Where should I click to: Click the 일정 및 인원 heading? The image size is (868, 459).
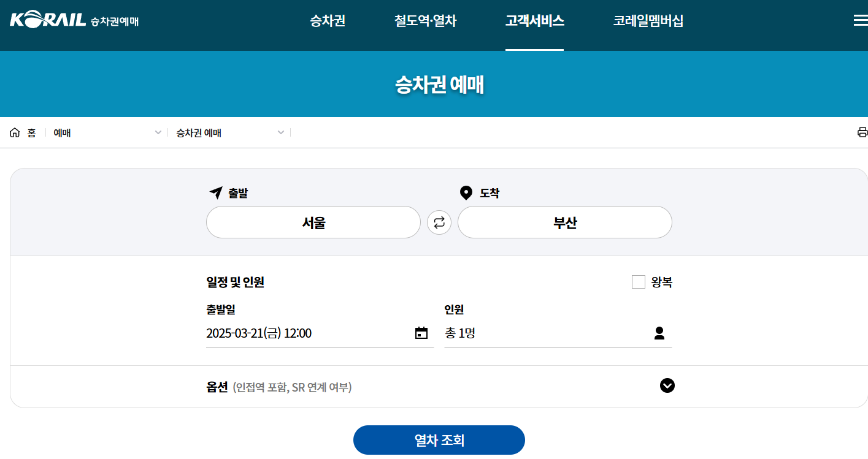pyautogui.click(x=235, y=282)
